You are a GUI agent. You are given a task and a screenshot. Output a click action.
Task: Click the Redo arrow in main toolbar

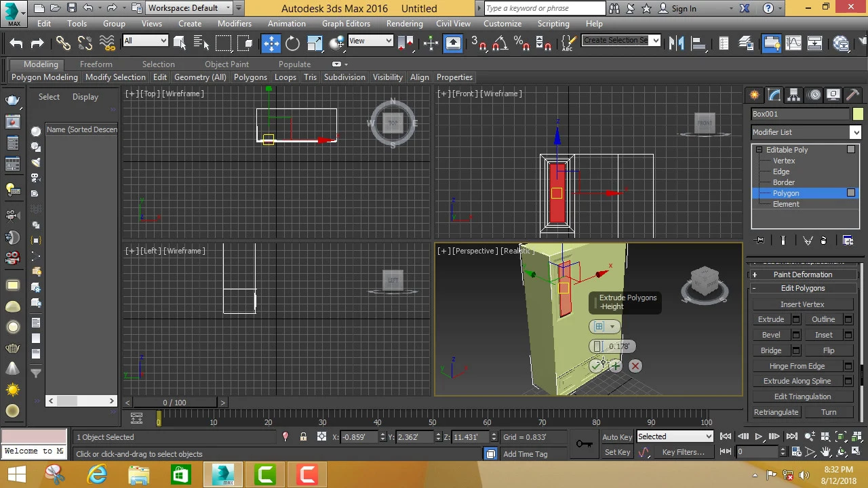point(37,43)
